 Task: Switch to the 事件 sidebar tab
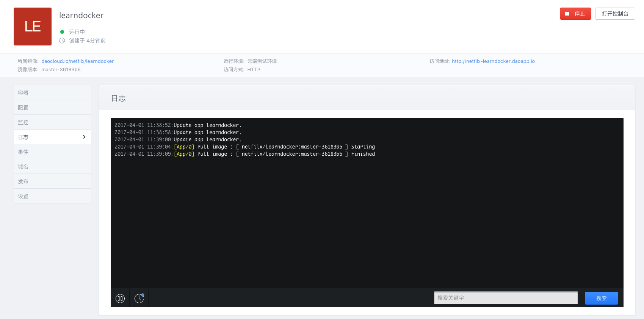click(52, 152)
